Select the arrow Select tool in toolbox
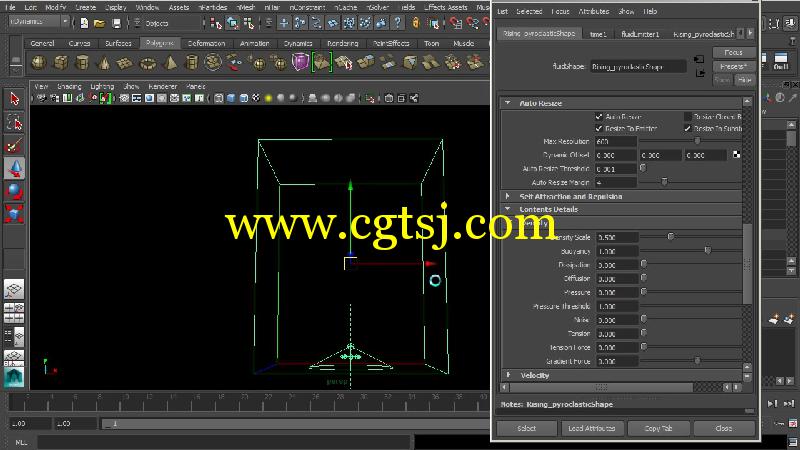The image size is (800, 450). pos(14,98)
